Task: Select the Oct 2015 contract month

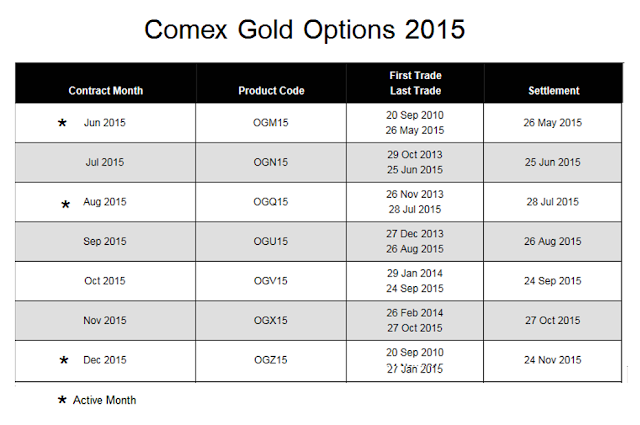Action: point(105,281)
